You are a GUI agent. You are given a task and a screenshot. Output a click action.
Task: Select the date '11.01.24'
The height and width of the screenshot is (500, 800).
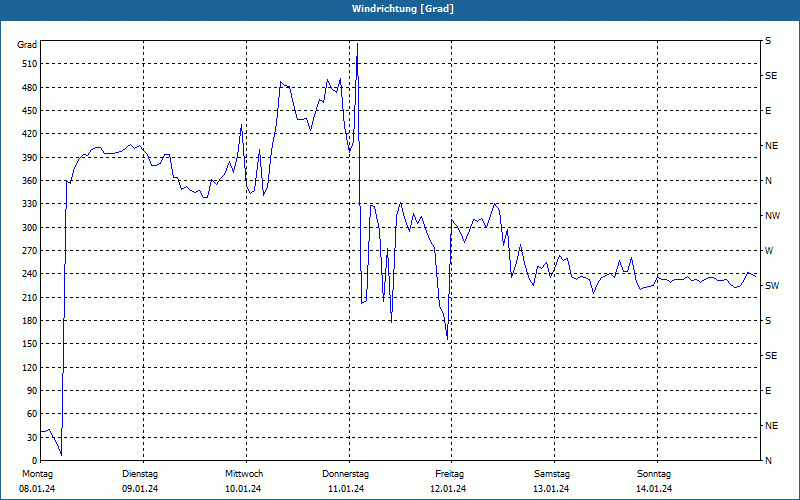tap(346, 489)
